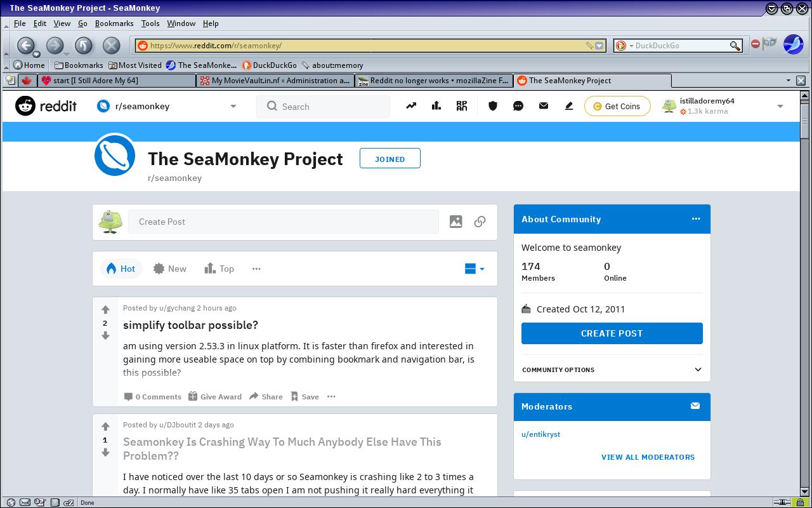812x508 pixels.
Task: Open more sort options ellipsis
Action: click(x=256, y=269)
